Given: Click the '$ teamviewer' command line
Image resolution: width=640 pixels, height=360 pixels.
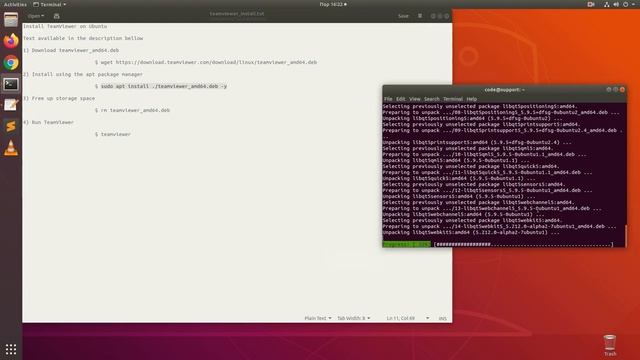Looking at the screenshot, I should 113,134.
